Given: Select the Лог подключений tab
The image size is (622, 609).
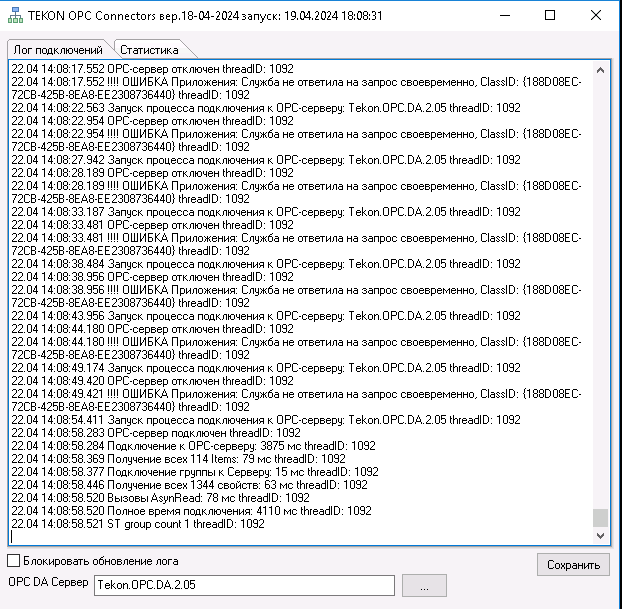Looking at the screenshot, I should [x=59, y=49].
